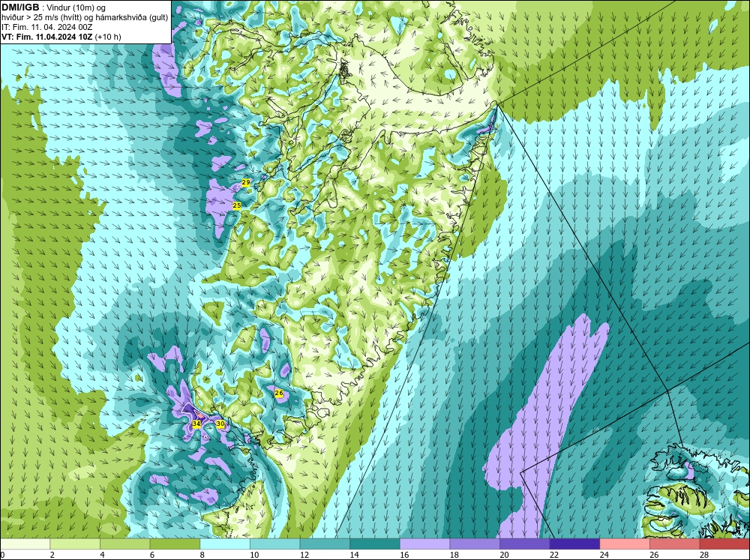750x560 pixels.
Task: Select the 22–24 m/s dark indigo swatch
Action: (575, 544)
